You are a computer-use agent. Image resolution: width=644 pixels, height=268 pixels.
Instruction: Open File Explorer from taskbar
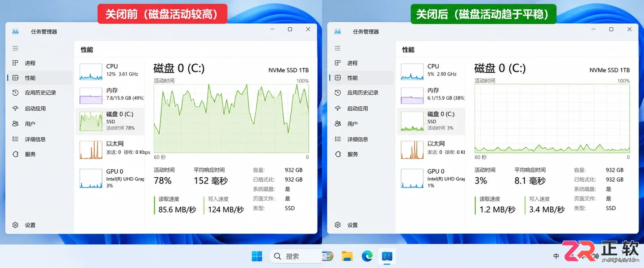tap(347, 256)
